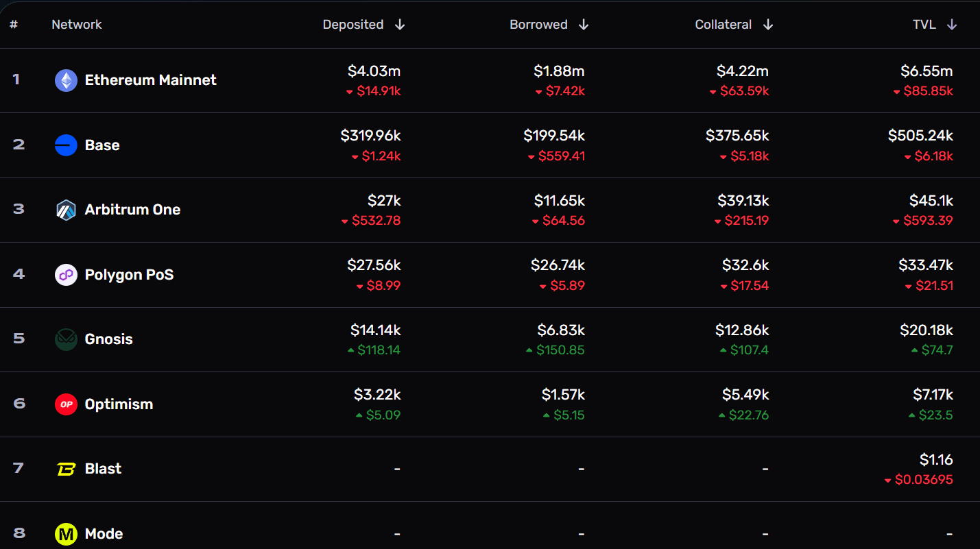Click Ethereum deposited value $4.03m

click(x=374, y=71)
